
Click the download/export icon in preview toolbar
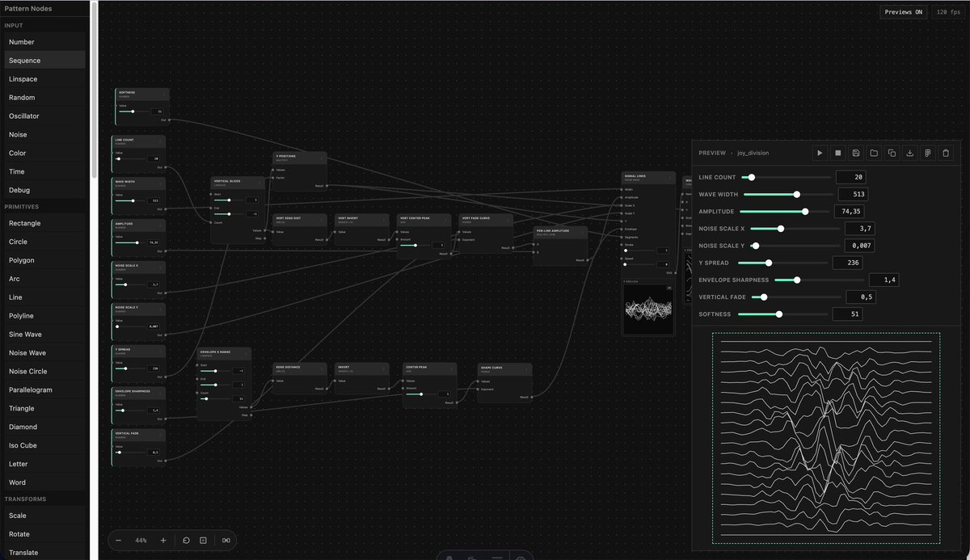(910, 153)
